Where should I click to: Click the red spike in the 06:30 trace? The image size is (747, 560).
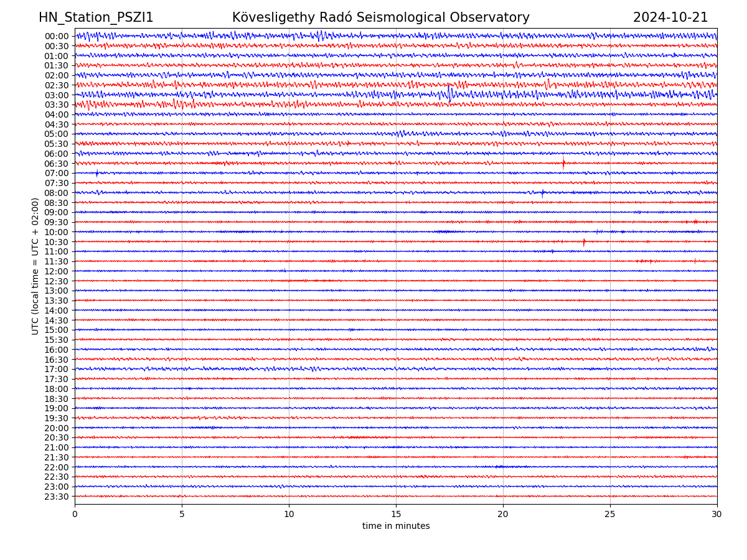(x=563, y=163)
